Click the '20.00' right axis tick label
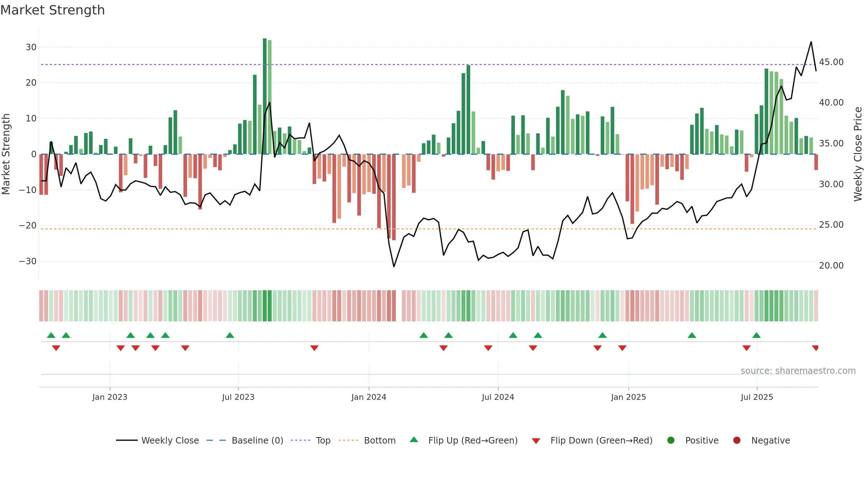The width and height of the screenshot is (868, 488). pos(831,266)
